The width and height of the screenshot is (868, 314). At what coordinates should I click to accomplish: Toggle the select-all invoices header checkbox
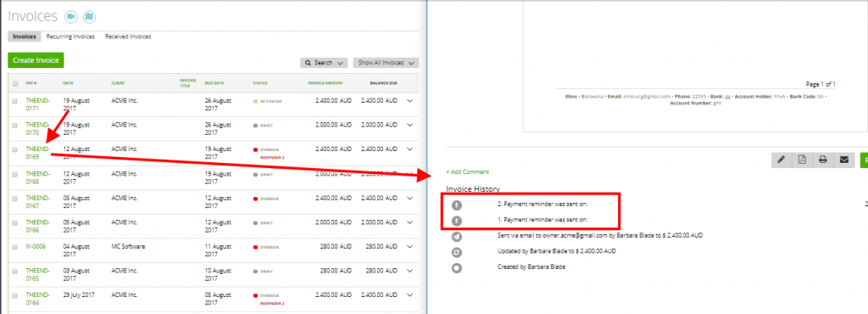15,84
